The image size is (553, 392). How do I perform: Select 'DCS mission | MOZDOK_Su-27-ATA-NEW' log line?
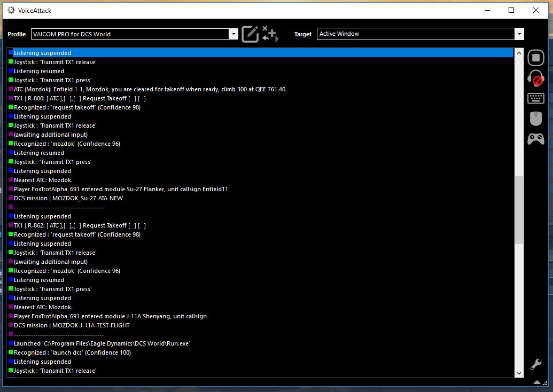[x=68, y=198]
